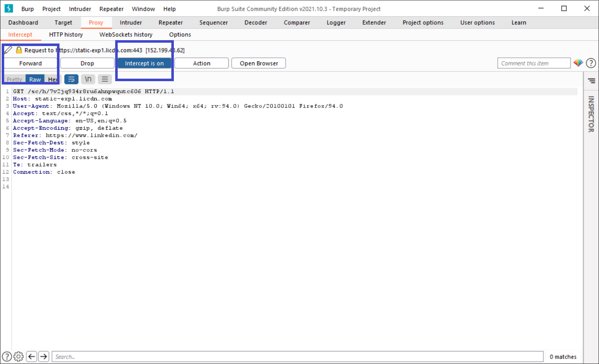Click the Drop button
The image size is (599, 364).
(x=87, y=63)
